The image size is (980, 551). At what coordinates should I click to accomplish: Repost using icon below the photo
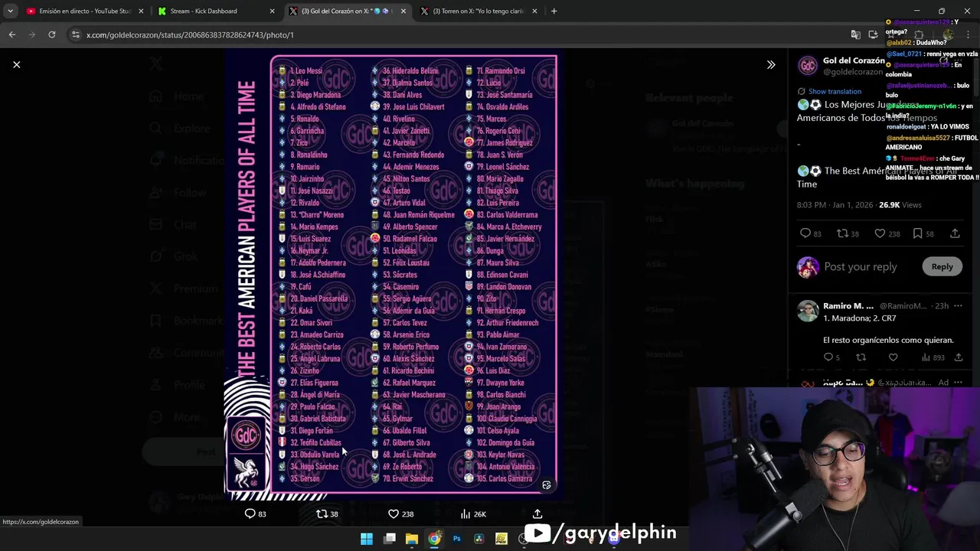322,514
